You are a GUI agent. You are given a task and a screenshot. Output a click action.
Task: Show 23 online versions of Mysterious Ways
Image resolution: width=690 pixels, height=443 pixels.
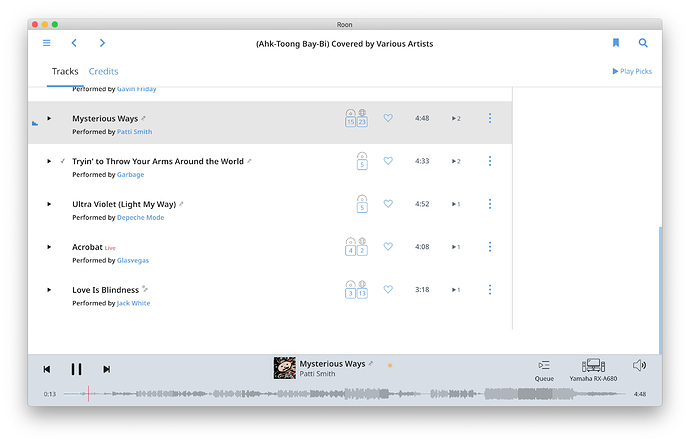pyautogui.click(x=362, y=118)
